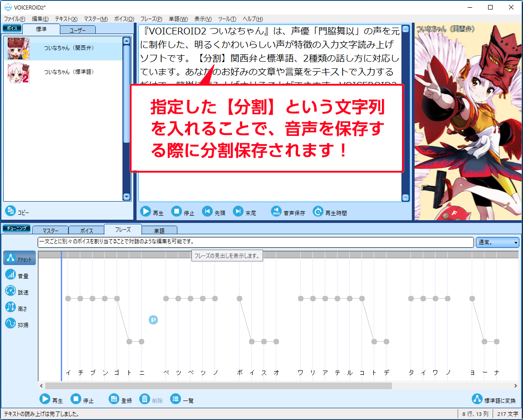
Task: Click the ボイス panel label
Action: [12, 28]
